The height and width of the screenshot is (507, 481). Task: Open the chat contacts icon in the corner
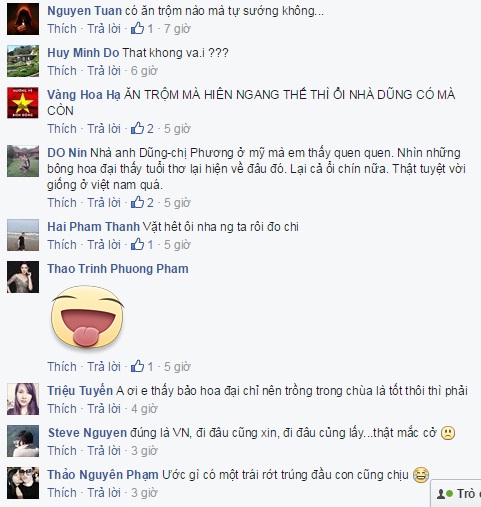pyautogui.click(x=445, y=494)
